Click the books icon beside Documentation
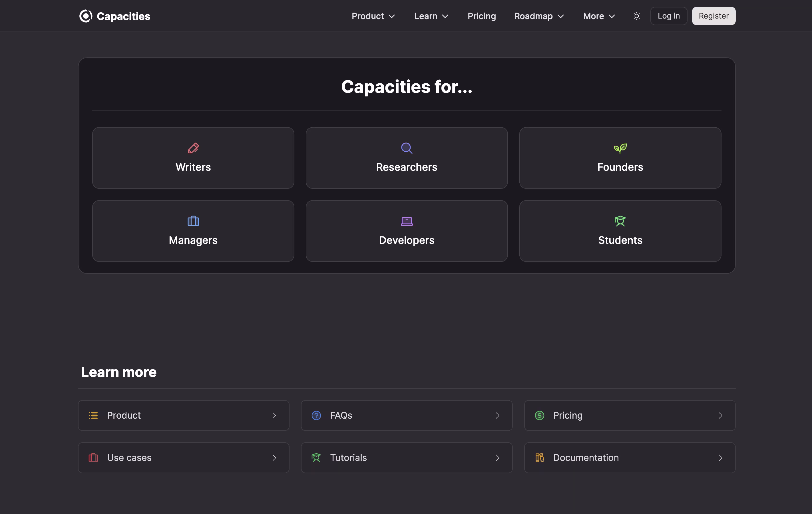This screenshot has height=514, width=812. pos(540,458)
